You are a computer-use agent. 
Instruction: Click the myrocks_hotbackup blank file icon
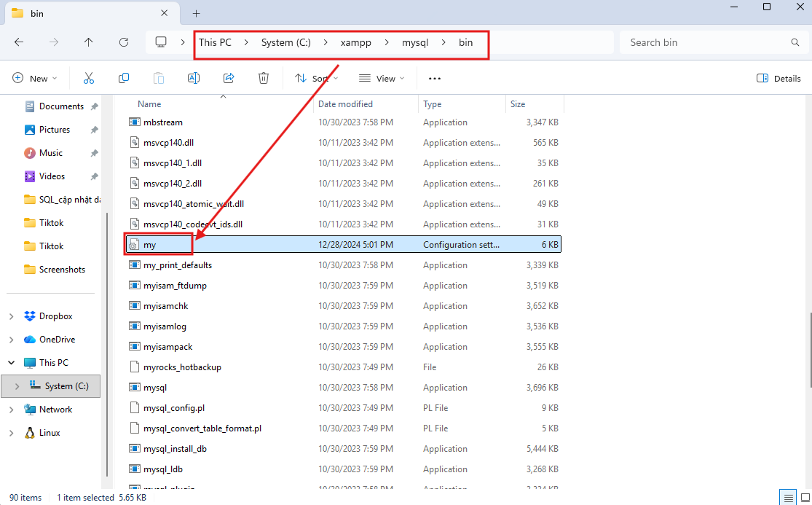tap(135, 367)
